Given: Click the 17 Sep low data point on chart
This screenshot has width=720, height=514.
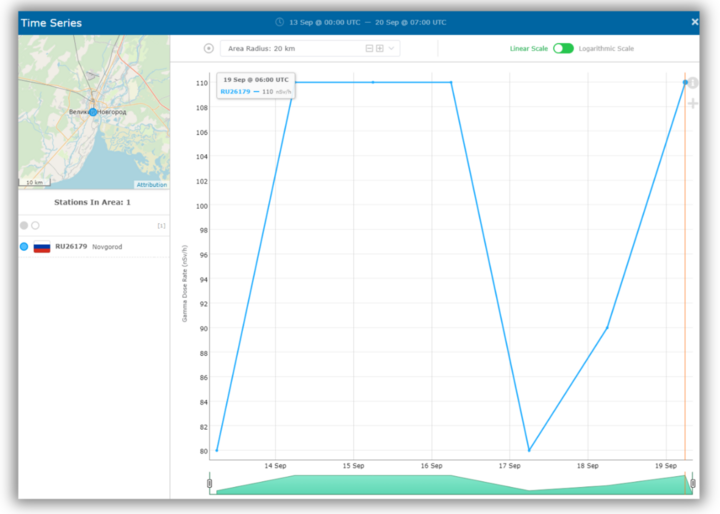Looking at the screenshot, I should click(x=529, y=450).
